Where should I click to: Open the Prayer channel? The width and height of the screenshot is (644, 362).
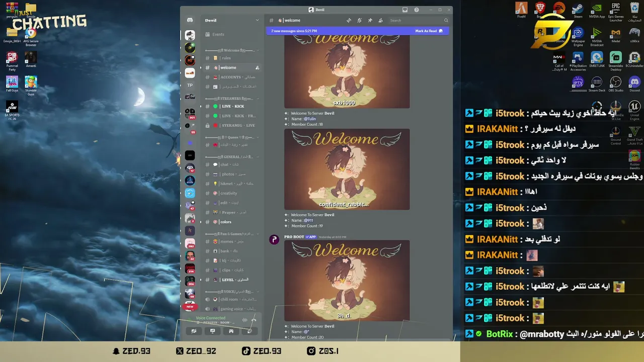click(232, 212)
